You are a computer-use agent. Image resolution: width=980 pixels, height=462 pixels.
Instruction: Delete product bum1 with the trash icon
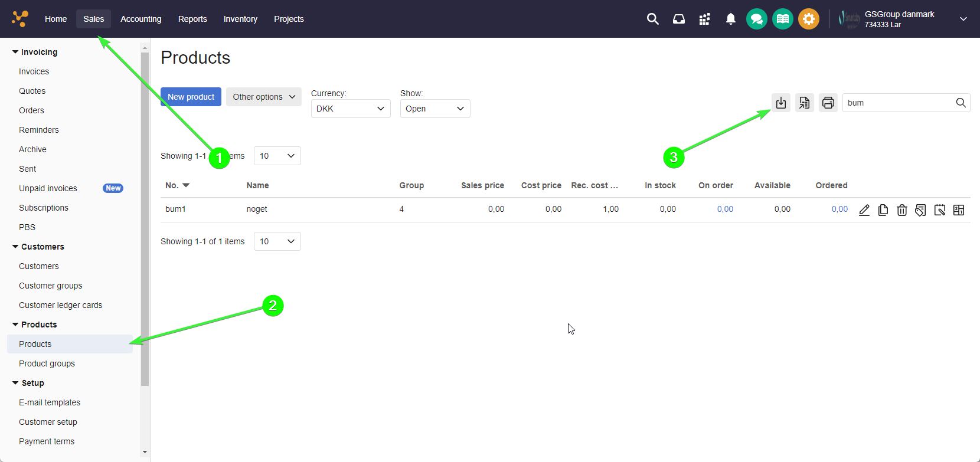tap(902, 210)
